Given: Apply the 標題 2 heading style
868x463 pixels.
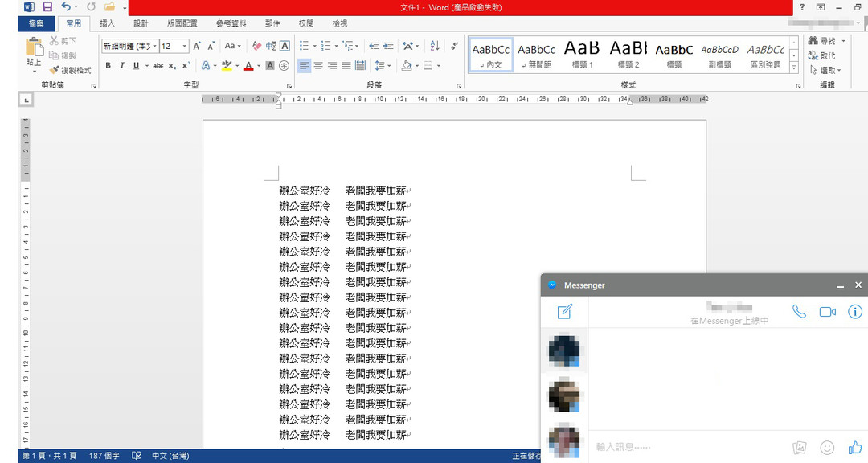Looking at the screenshot, I should [628, 55].
